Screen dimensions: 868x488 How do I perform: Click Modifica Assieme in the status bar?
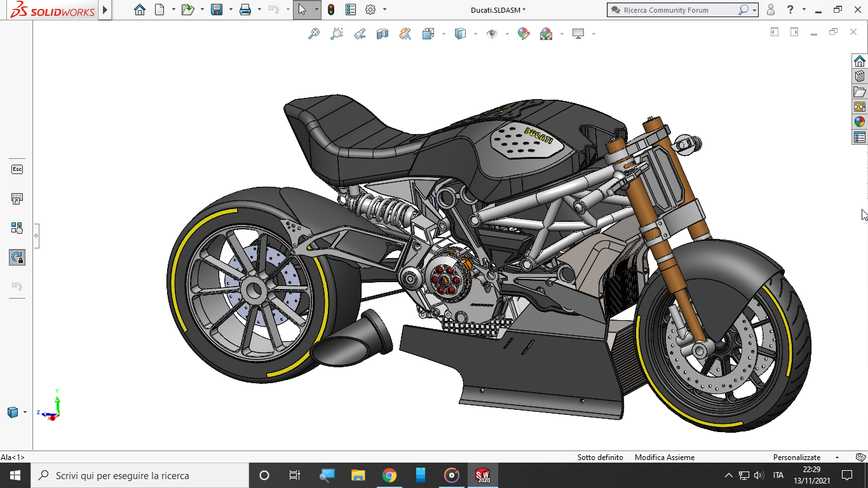point(665,457)
